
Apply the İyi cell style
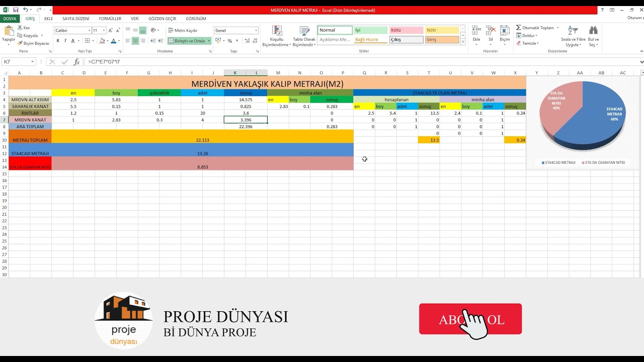(370, 30)
